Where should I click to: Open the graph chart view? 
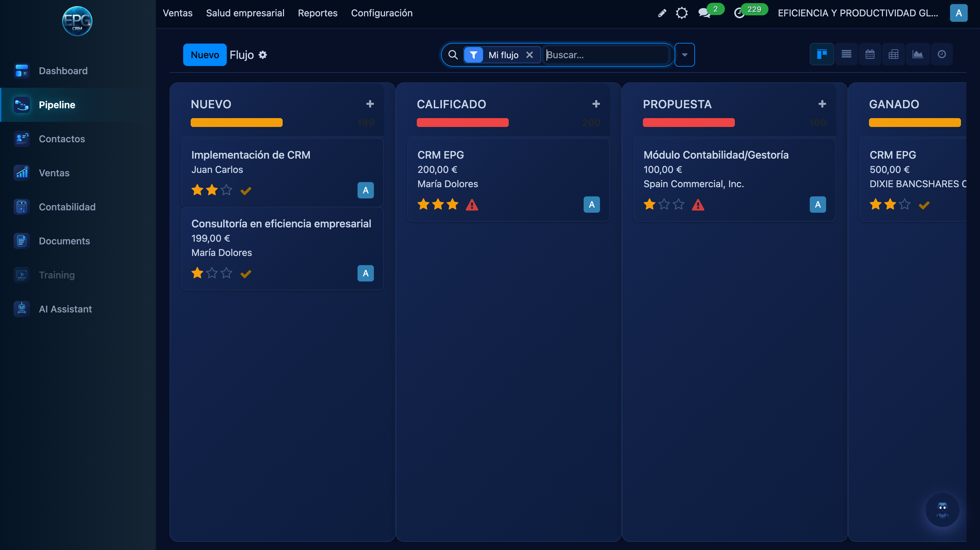click(918, 54)
